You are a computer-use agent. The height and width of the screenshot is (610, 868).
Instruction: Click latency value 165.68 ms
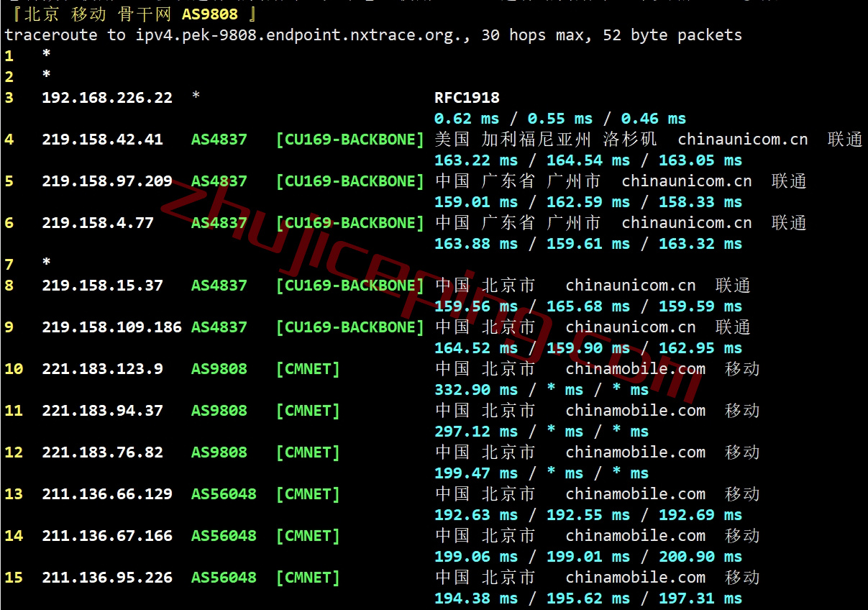(x=588, y=306)
